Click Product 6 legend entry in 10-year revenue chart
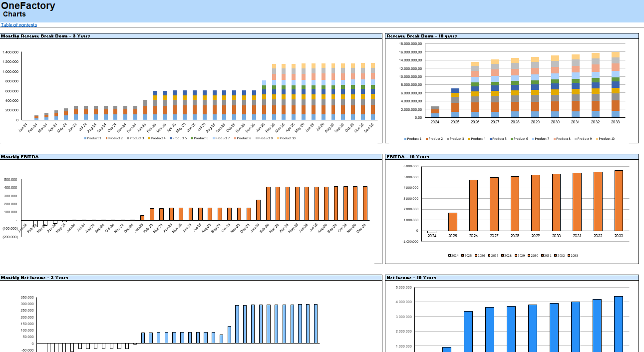This screenshot has width=644, height=352. tap(520, 139)
